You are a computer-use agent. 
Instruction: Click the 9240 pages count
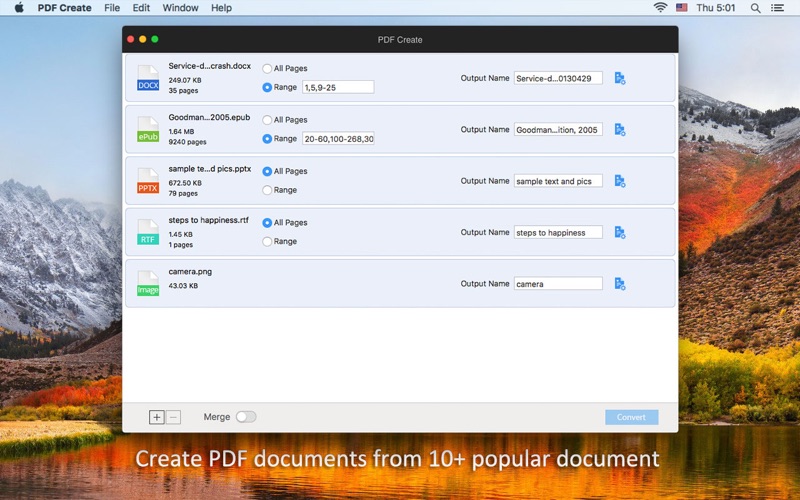point(187,142)
